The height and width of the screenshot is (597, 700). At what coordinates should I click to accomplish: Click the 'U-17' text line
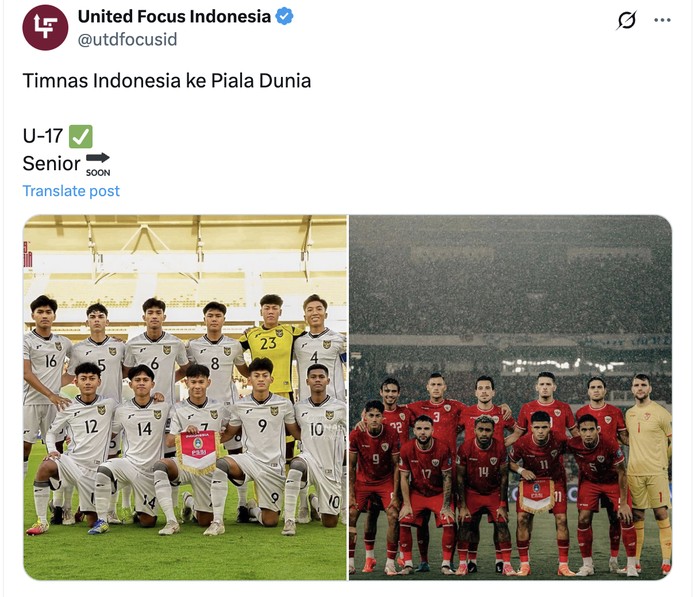43,136
